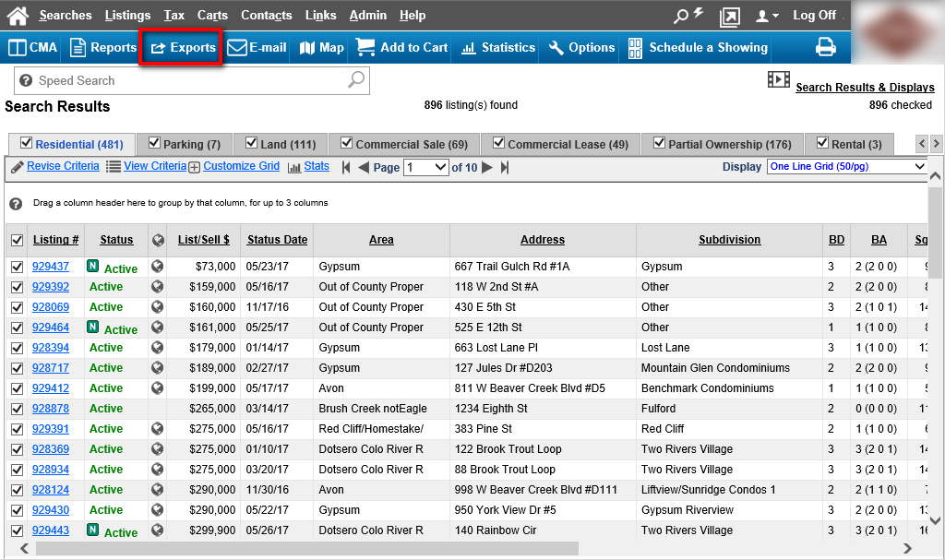Screen dimensions: 945x560
Task: Open the Searches menu
Action: click(66, 15)
